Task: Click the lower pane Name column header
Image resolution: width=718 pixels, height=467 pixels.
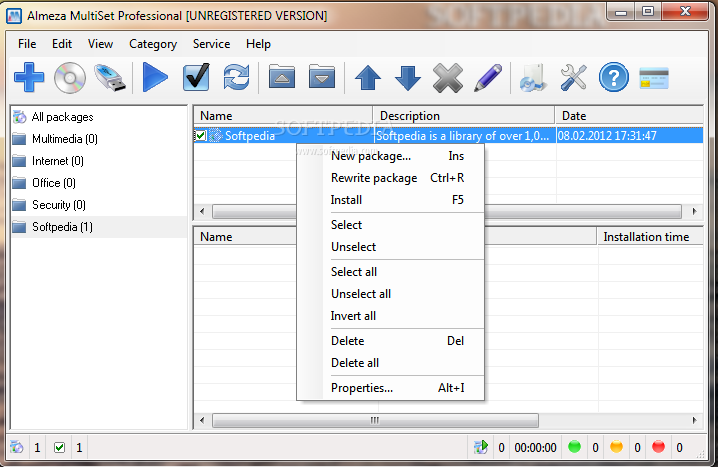Action: point(245,237)
